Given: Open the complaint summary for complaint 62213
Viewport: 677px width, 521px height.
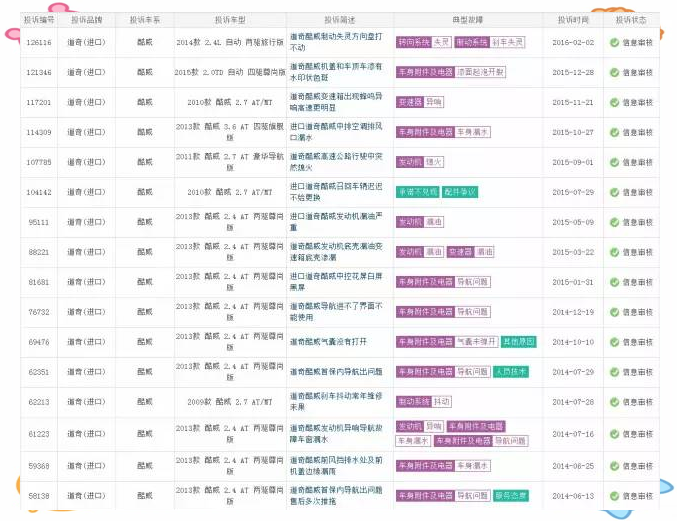Looking at the screenshot, I should (336, 401).
